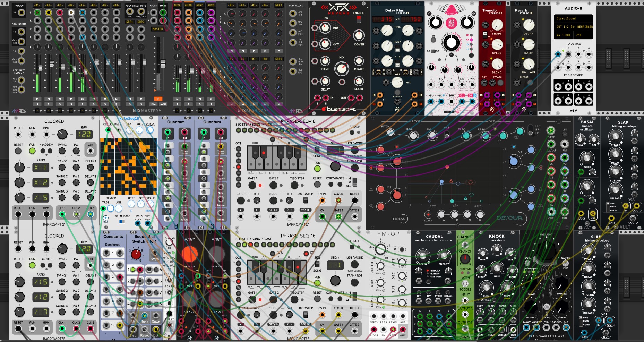Toggle the Chronoblob tape/digital mode switch
This screenshot has height=342, width=644.
click(433, 51)
